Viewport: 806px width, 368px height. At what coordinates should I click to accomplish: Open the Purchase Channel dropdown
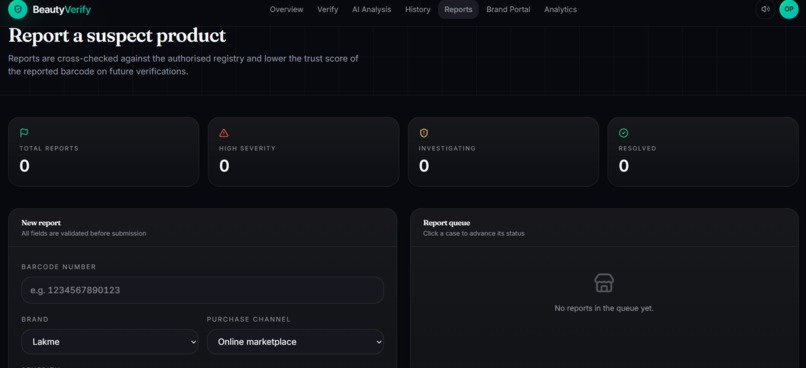[x=296, y=342]
